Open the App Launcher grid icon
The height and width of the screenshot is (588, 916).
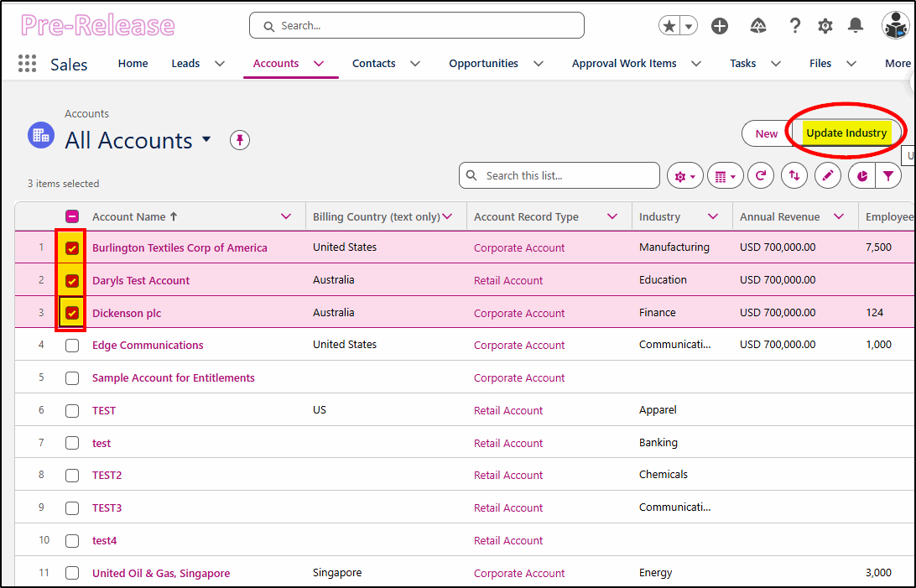pos(27,64)
